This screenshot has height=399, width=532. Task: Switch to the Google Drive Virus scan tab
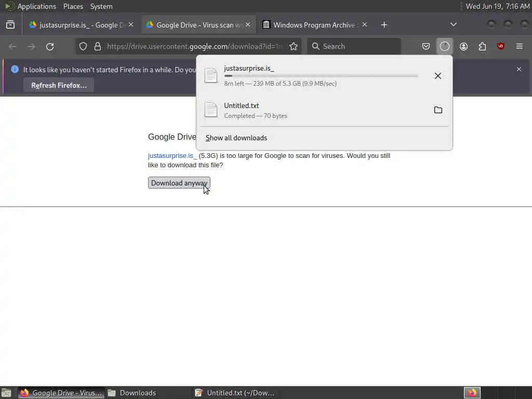(x=199, y=25)
